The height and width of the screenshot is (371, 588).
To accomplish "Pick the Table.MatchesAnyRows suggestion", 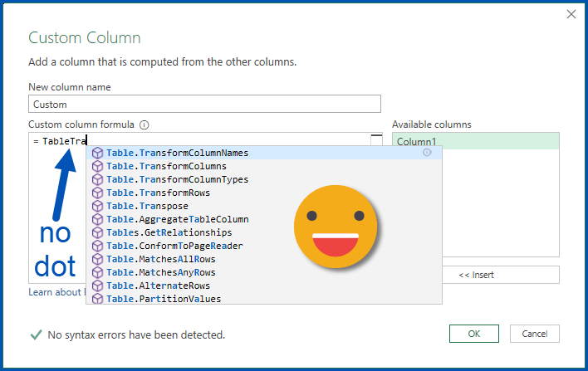I will click(160, 272).
